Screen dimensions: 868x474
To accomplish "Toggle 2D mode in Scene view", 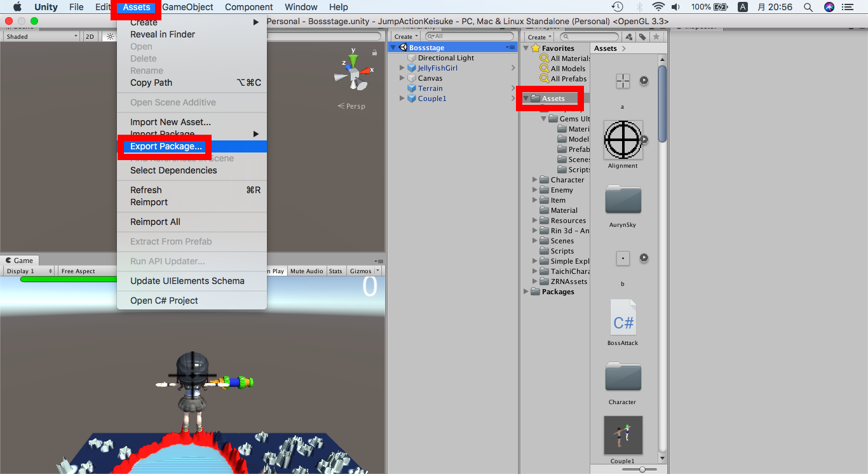I will pos(90,37).
